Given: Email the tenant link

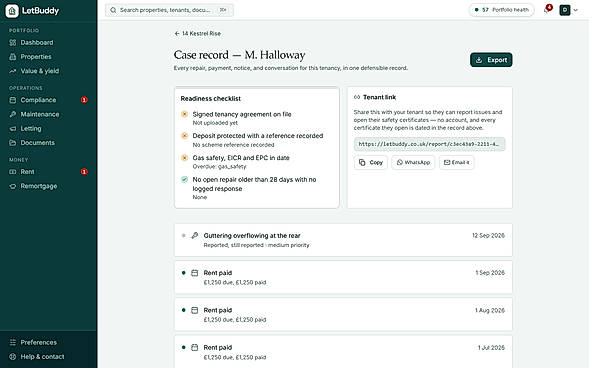Looking at the screenshot, I should tap(456, 162).
